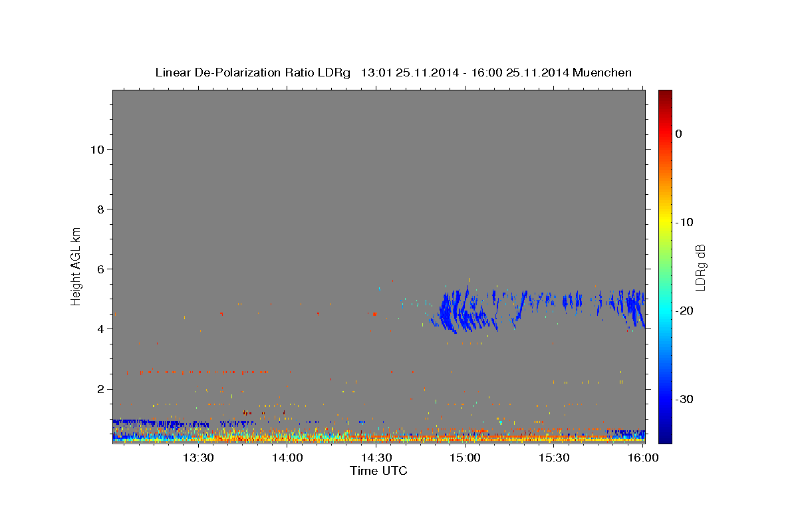Click the 14:00 time tick label
Screen dimensions: 798x532
287,458
